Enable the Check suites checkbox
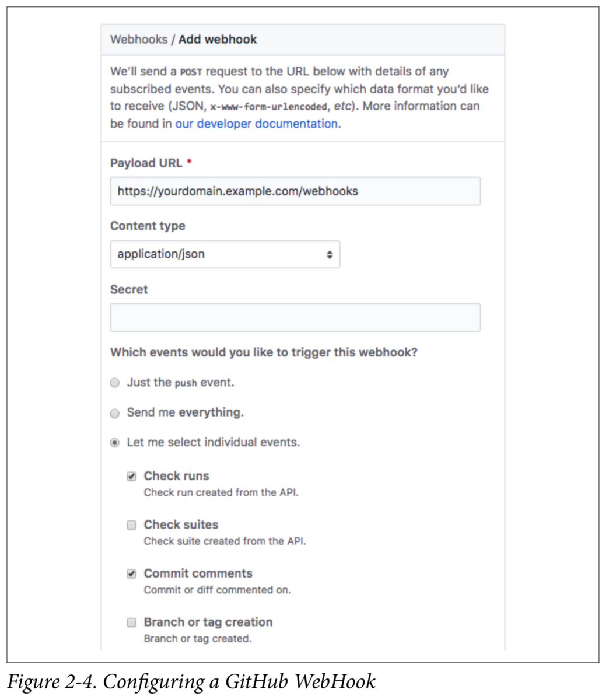The image size is (609, 700). pos(132,525)
